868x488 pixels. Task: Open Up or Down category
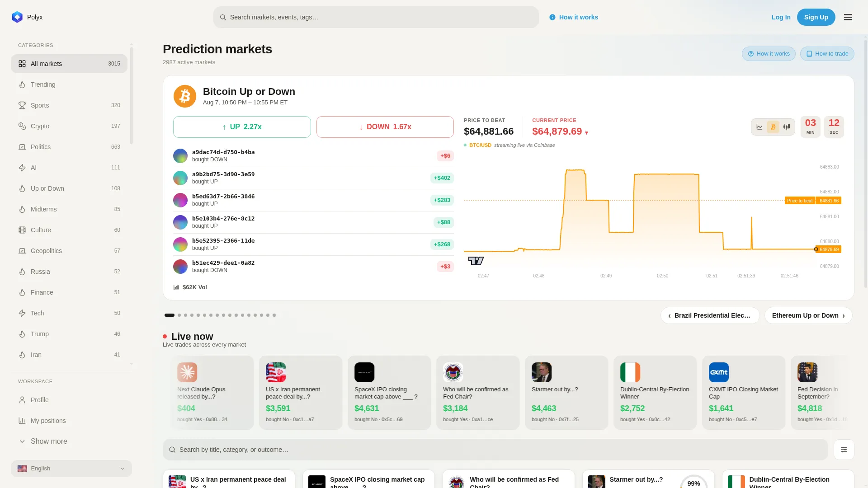click(x=69, y=188)
